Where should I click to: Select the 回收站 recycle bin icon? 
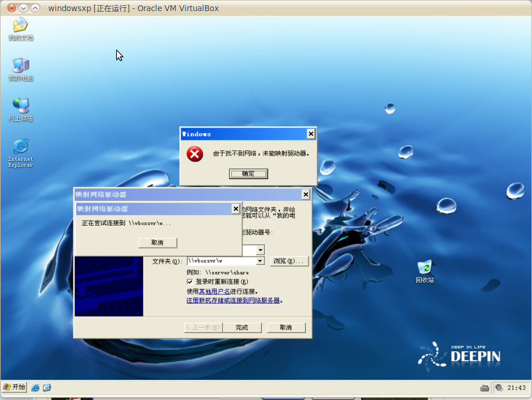[x=425, y=271]
